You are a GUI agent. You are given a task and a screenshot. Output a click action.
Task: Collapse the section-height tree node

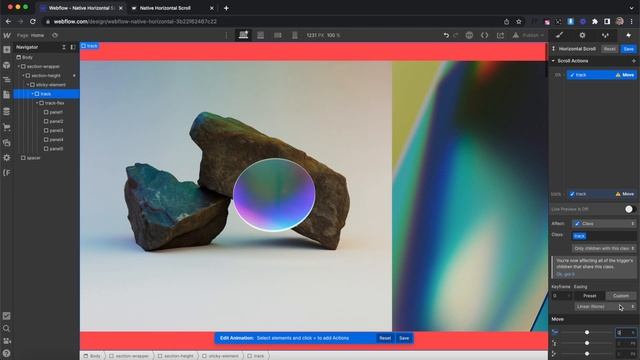pyautogui.click(x=23, y=76)
